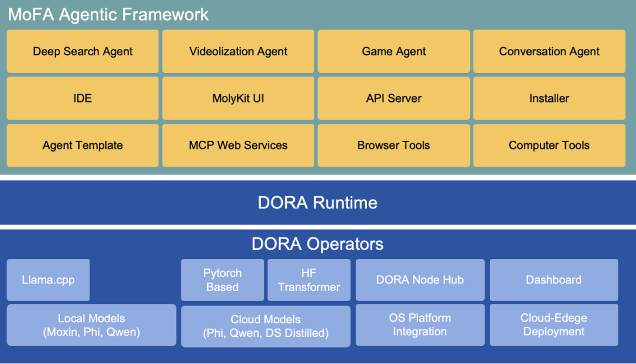Select the Llama.cpp box

click(x=48, y=280)
